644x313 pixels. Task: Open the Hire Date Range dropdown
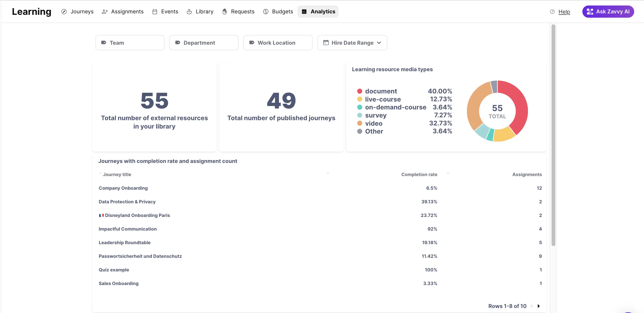352,43
